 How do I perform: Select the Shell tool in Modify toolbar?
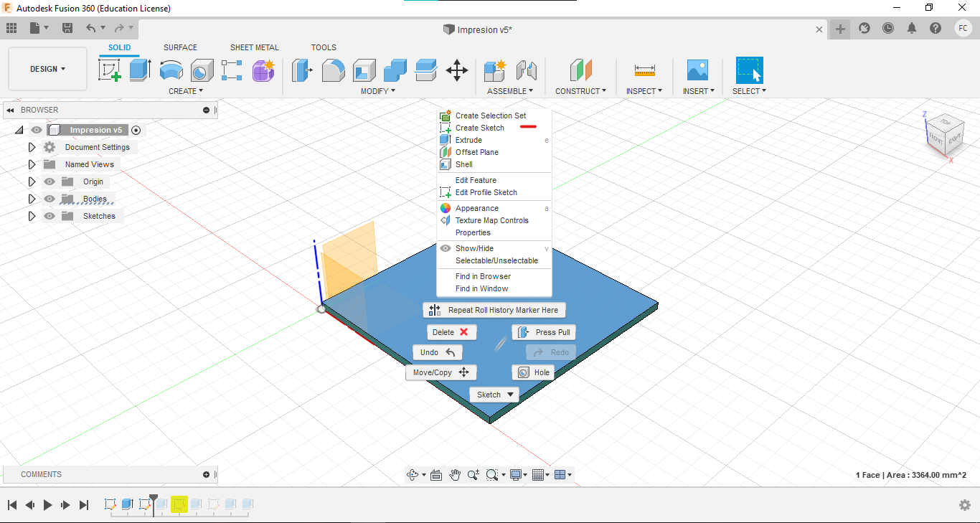[364, 70]
